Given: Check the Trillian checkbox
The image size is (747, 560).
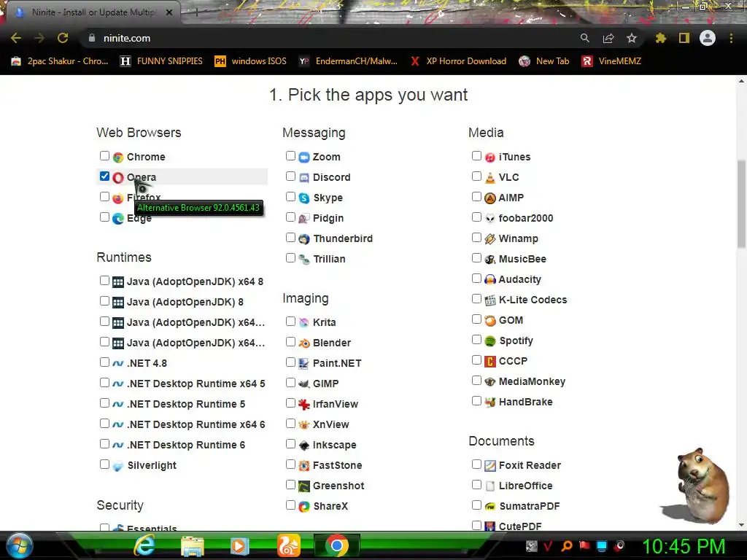Looking at the screenshot, I should pyautogui.click(x=290, y=258).
